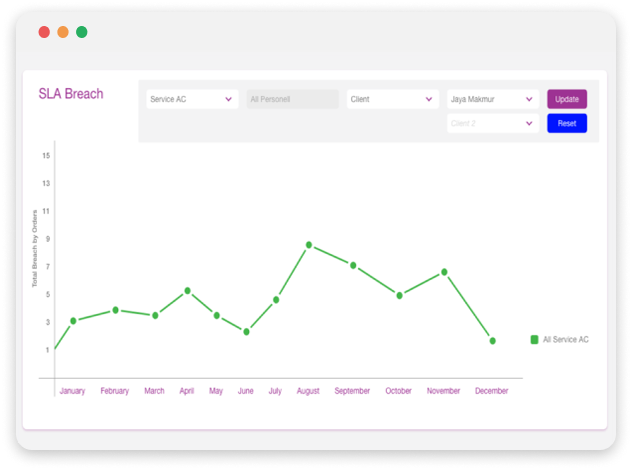Click the February axis label
This screenshot has width=632, height=470.
pos(115,391)
